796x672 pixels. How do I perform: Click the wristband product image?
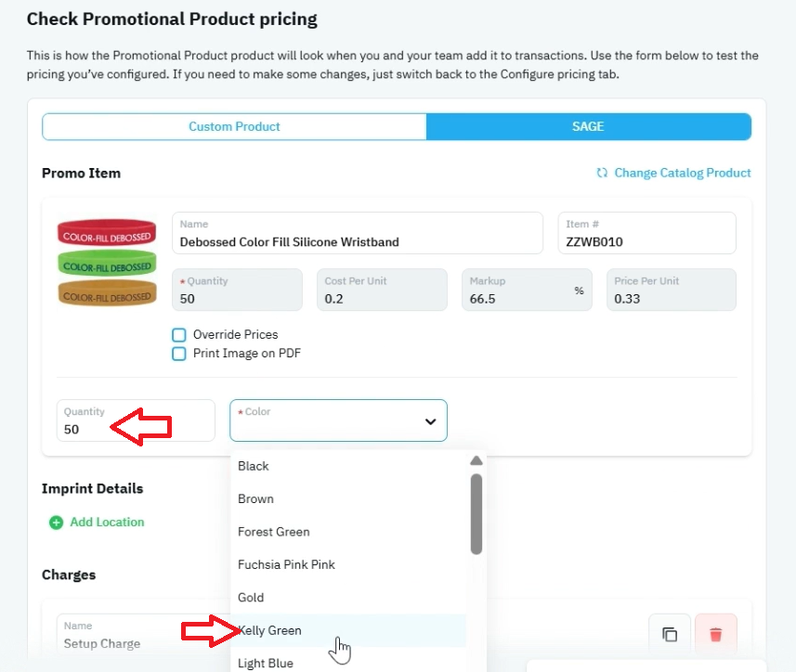(x=107, y=262)
